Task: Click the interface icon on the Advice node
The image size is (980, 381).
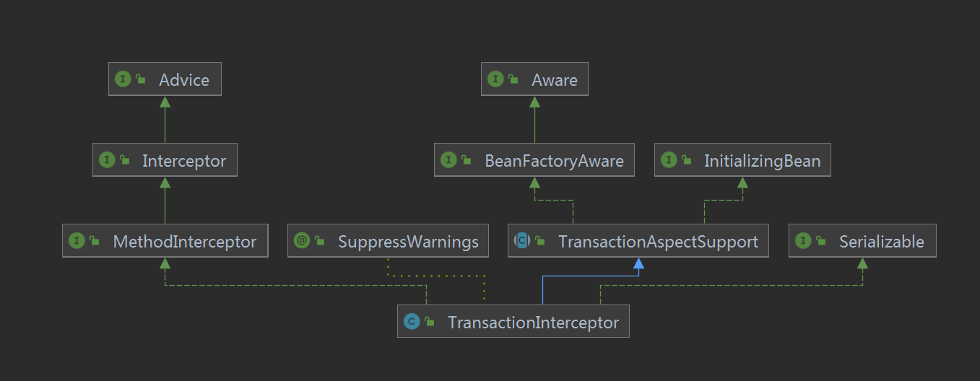Action: coord(123,79)
